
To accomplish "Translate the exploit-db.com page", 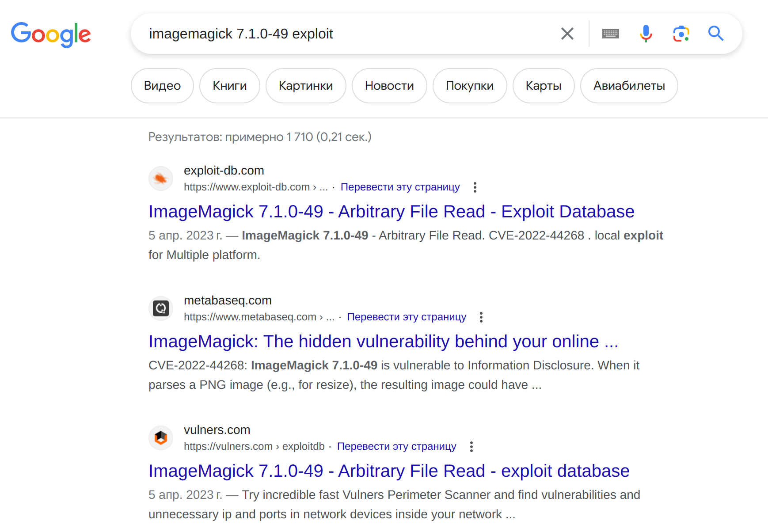I will 400,187.
